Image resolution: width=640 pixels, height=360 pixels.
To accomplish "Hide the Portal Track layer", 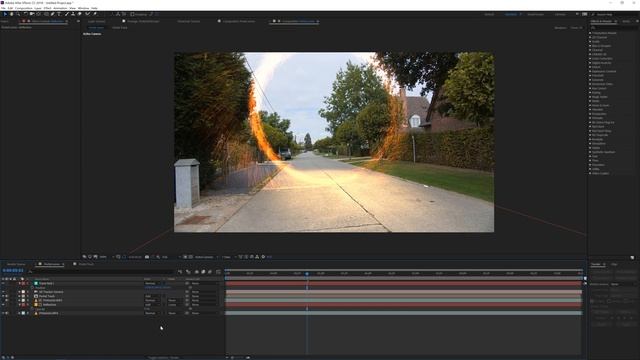I will 3,296.
